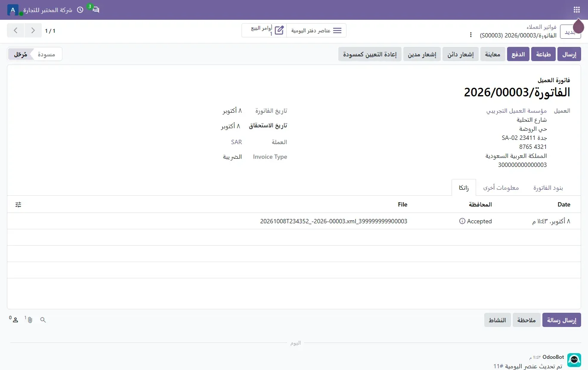This screenshot has height=370, width=588.
Task: Open the messages conversation icon
Action: [x=96, y=9]
